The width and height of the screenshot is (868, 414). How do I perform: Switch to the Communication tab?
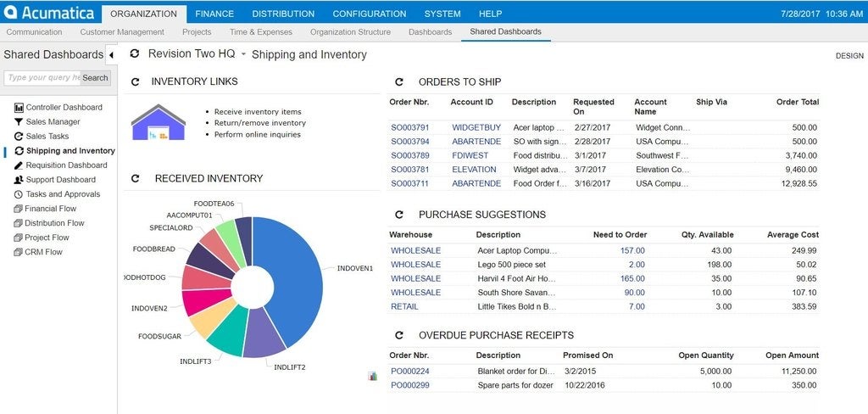[34, 32]
